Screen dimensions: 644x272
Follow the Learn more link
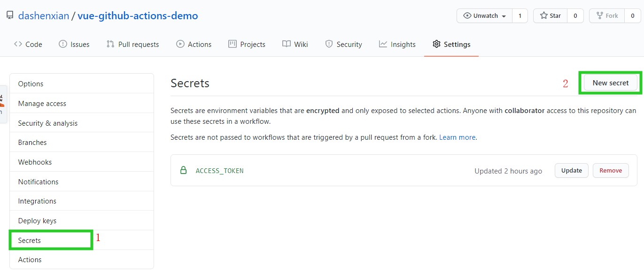coord(457,137)
